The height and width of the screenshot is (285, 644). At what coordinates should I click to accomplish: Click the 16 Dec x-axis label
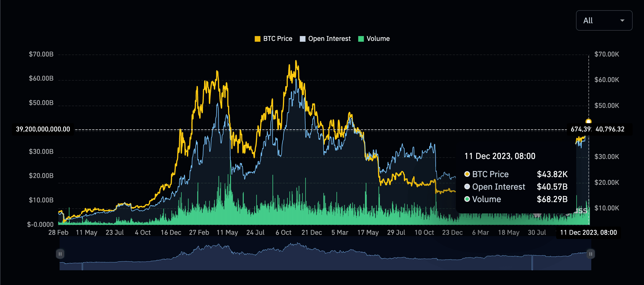pyautogui.click(x=171, y=232)
